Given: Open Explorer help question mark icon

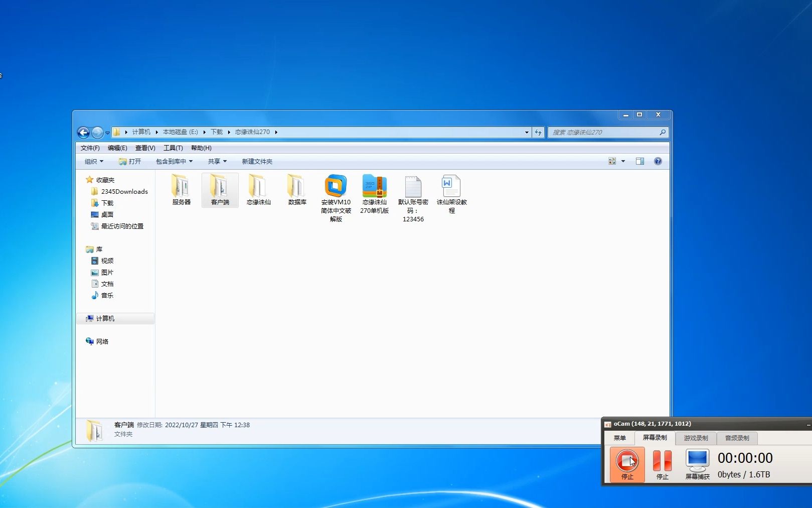Looking at the screenshot, I should coord(658,161).
